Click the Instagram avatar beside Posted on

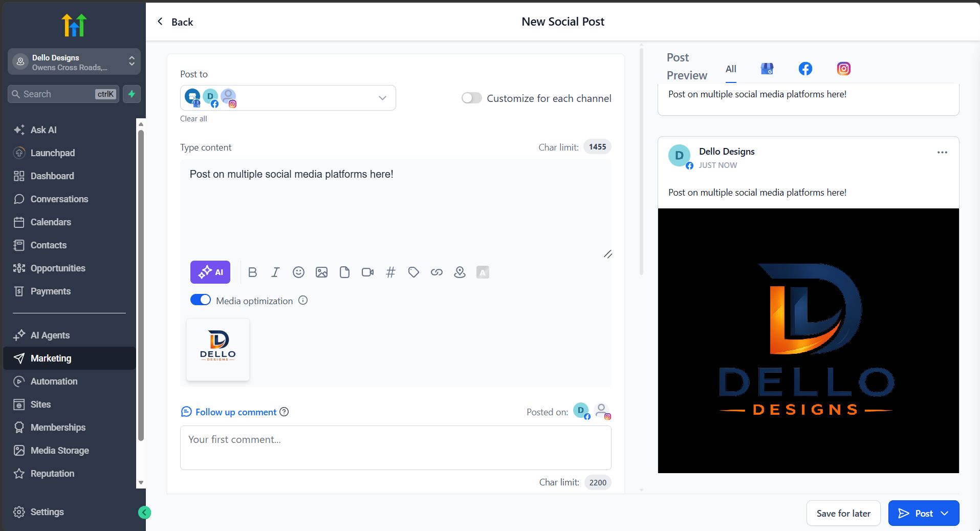[603, 411]
